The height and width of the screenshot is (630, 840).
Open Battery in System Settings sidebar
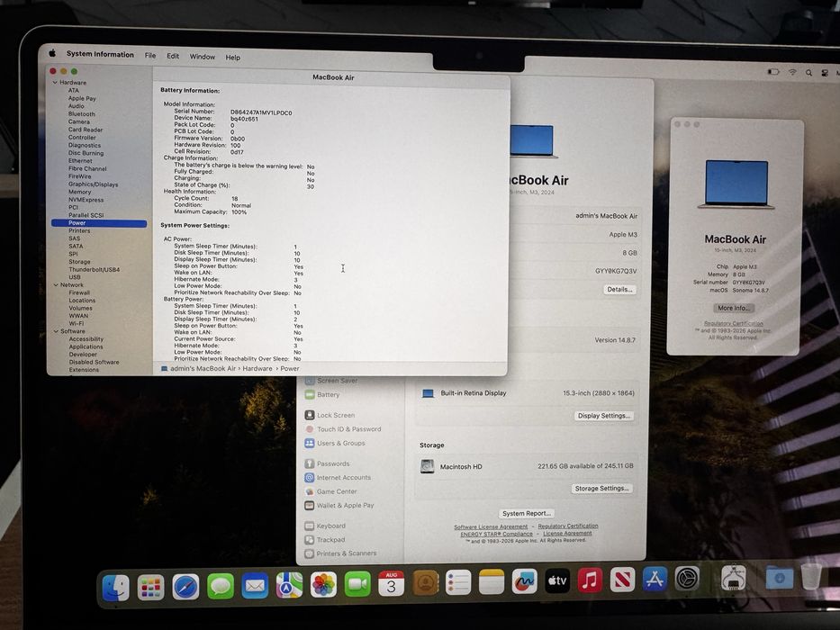coord(322,395)
